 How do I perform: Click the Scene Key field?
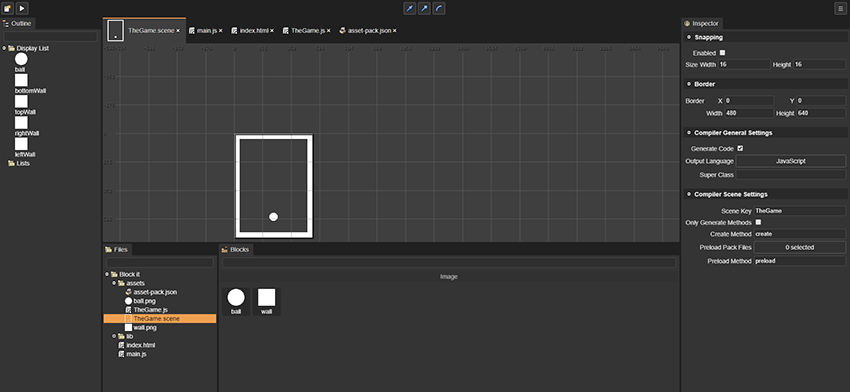tap(800, 210)
